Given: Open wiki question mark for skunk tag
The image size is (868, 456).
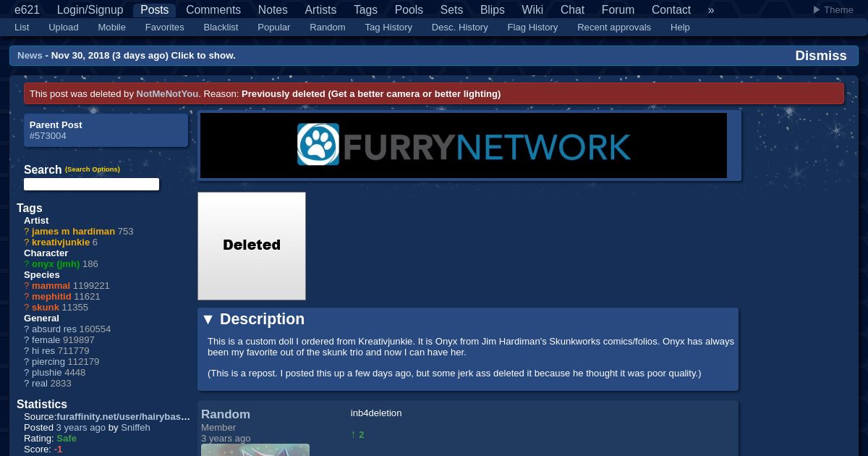Looking at the screenshot, I should pos(27,308).
